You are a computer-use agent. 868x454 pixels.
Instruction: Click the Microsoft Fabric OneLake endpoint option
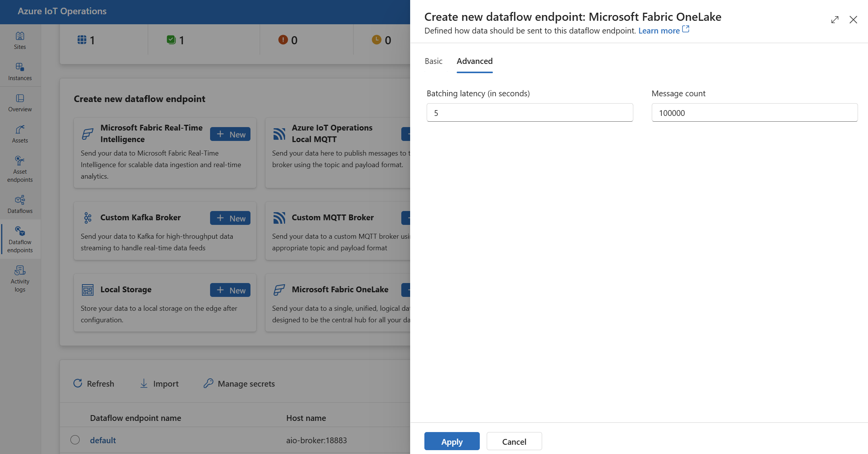coord(340,289)
